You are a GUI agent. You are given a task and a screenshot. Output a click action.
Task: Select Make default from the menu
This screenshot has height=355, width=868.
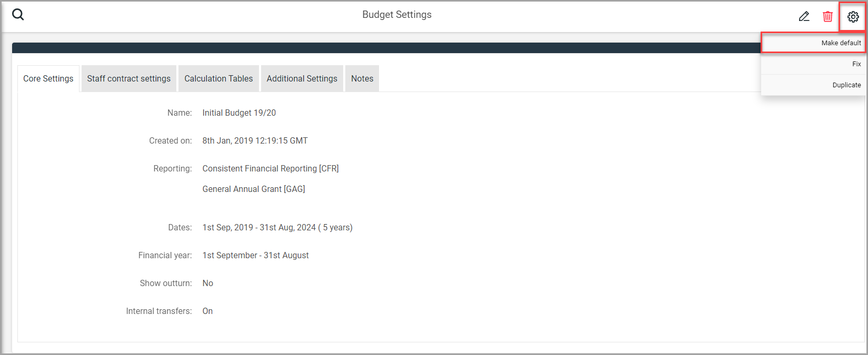tap(841, 43)
